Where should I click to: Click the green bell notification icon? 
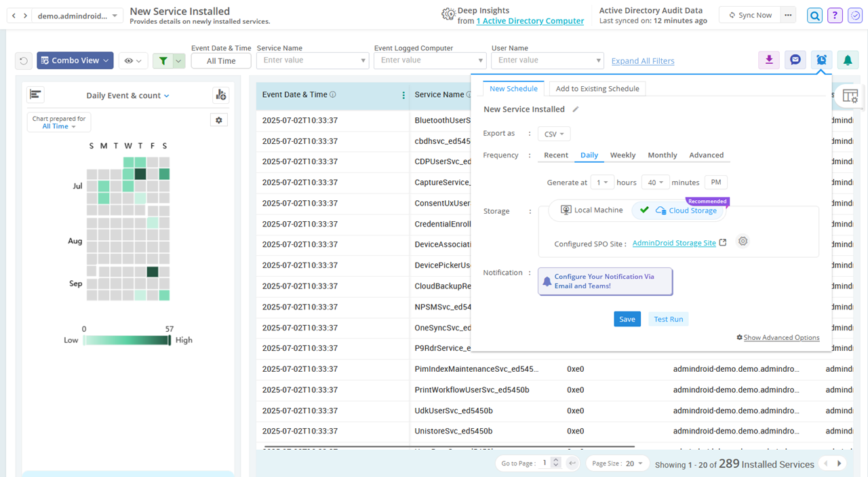[x=848, y=60]
